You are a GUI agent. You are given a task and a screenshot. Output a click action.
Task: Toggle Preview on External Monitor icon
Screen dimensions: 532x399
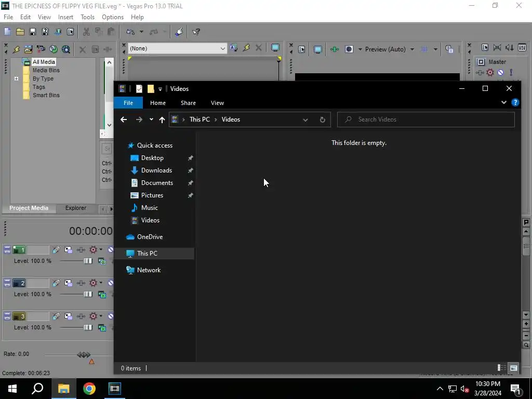click(318, 49)
